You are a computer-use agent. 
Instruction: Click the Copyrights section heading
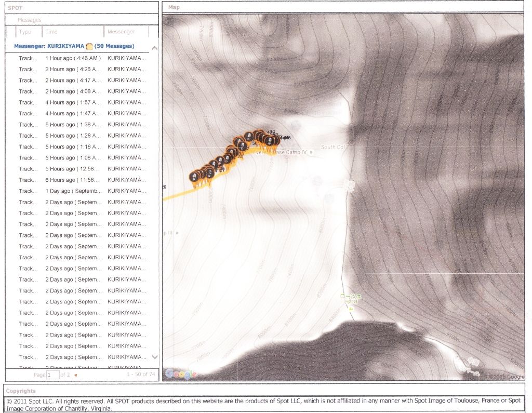click(21, 391)
